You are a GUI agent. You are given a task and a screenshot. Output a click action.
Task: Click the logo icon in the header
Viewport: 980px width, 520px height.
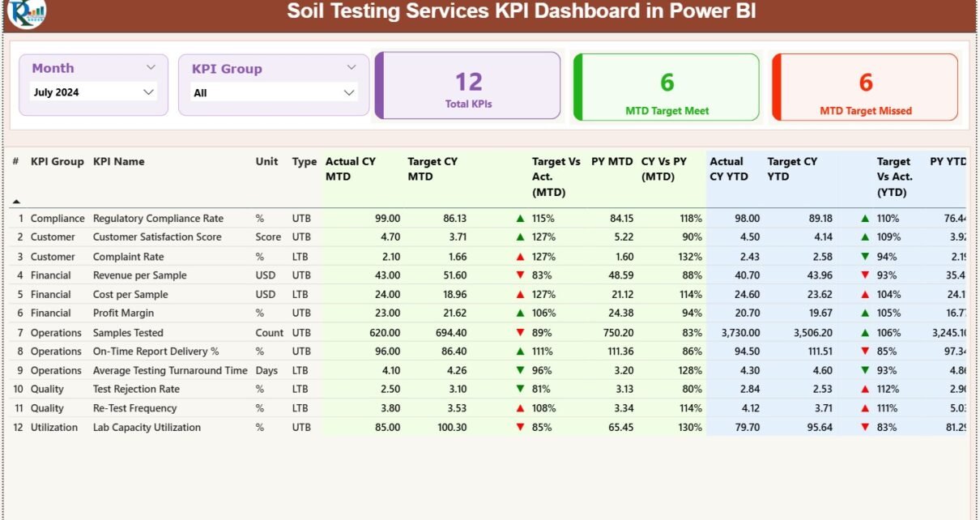coord(26,12)
